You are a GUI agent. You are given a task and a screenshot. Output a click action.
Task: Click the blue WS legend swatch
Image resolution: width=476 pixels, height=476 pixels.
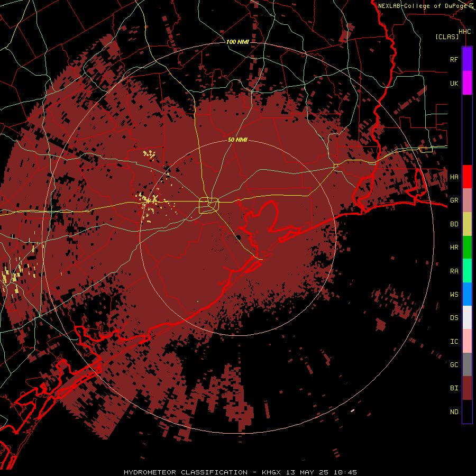pos(467,294)
